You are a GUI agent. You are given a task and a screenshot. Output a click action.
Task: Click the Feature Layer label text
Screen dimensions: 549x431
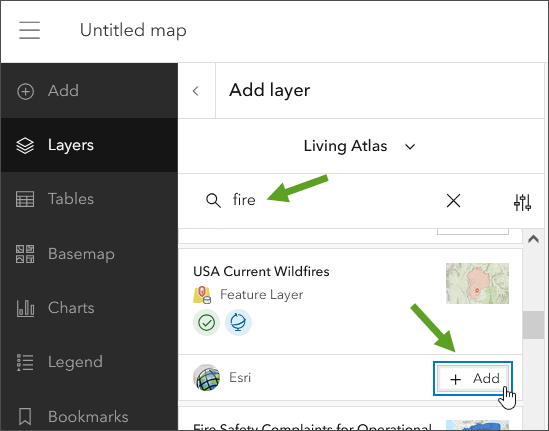(x=261, y=295)
